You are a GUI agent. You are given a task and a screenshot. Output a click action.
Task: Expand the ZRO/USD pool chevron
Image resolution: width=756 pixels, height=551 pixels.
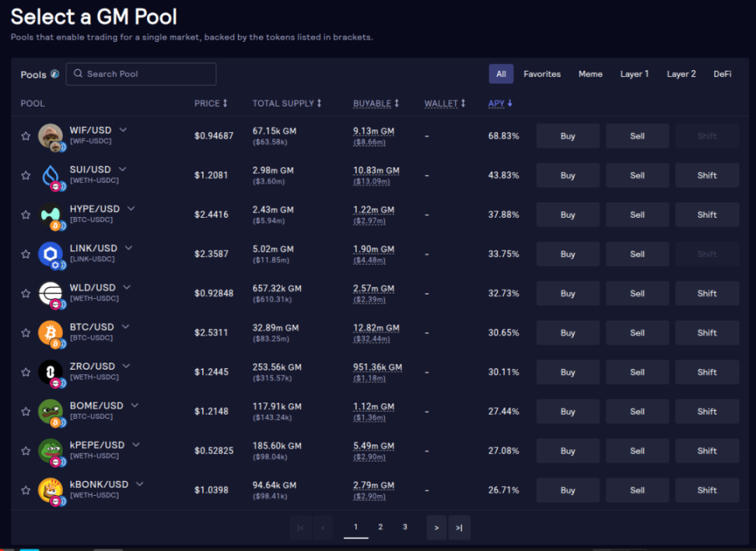[x=126, y=366]
